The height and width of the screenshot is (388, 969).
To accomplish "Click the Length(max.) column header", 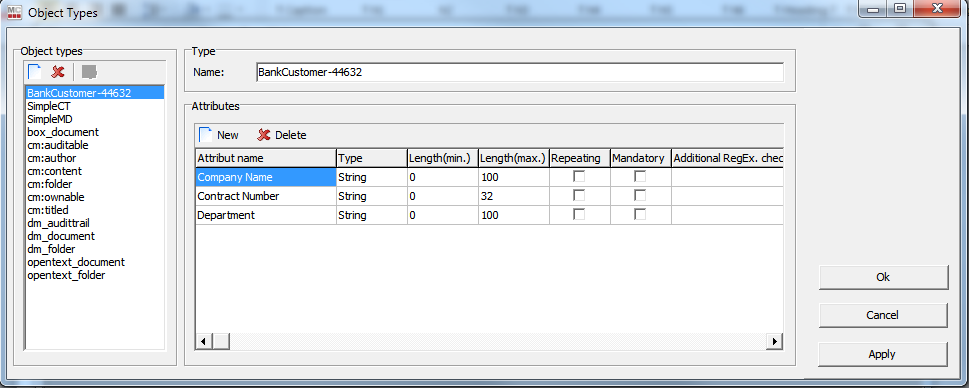I will pyautogui.click(x=514, y=158).
